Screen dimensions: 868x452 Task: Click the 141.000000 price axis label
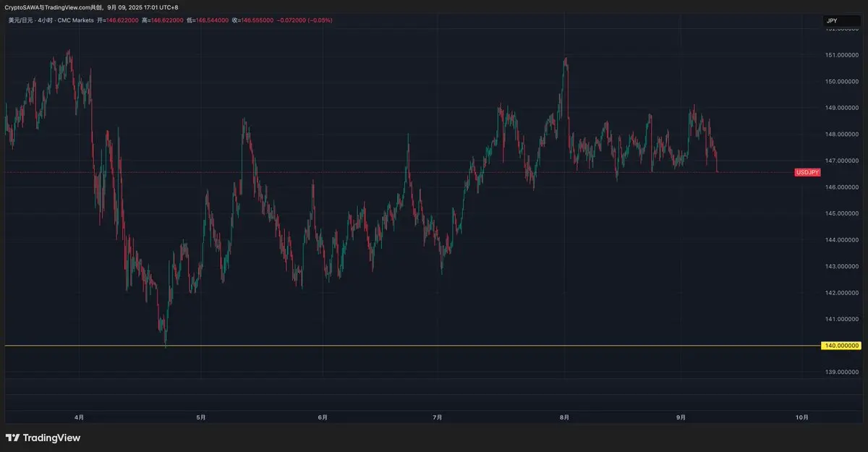[x=842, y=319]
